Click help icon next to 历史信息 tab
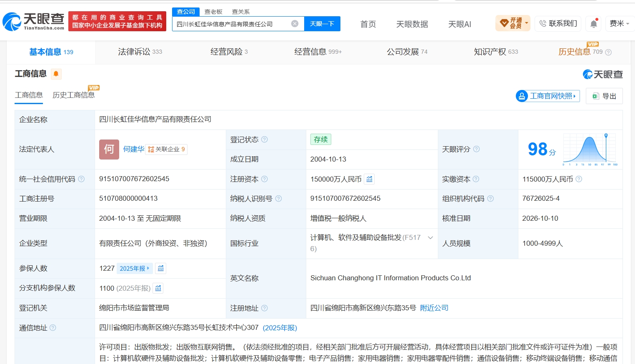 pos(608,52)
